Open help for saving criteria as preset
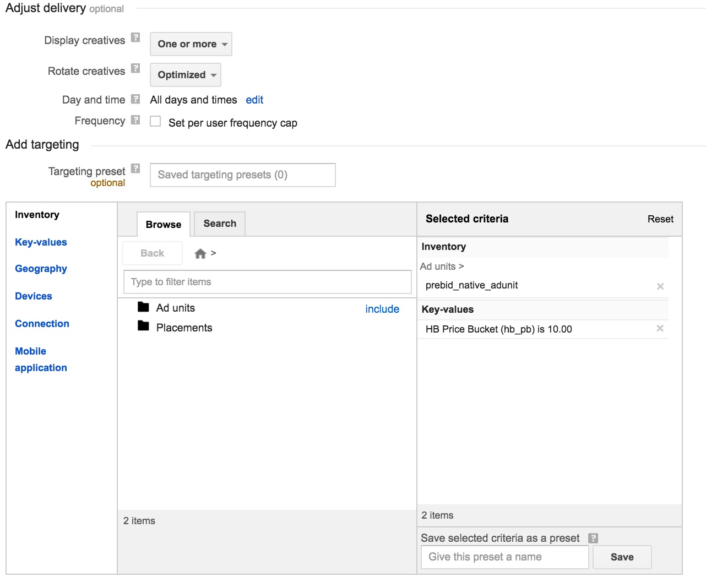The width and height of the screenshot is (706, 588). [594, 538]
